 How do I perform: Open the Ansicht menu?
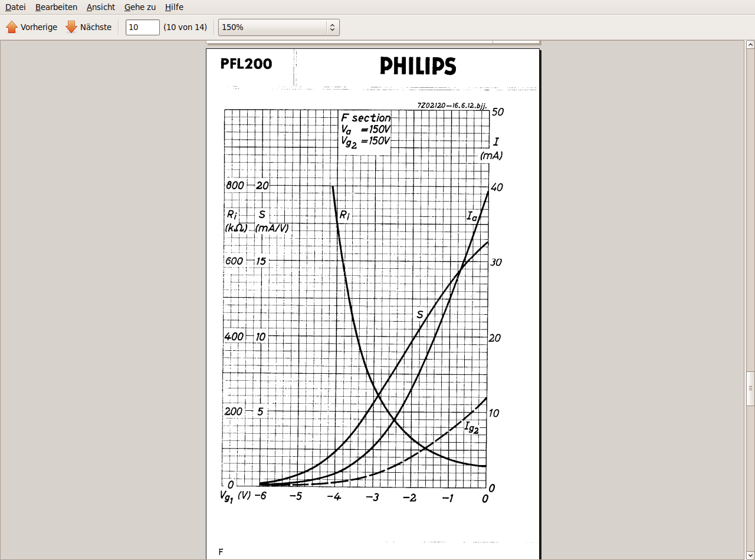tap(100, 7)
